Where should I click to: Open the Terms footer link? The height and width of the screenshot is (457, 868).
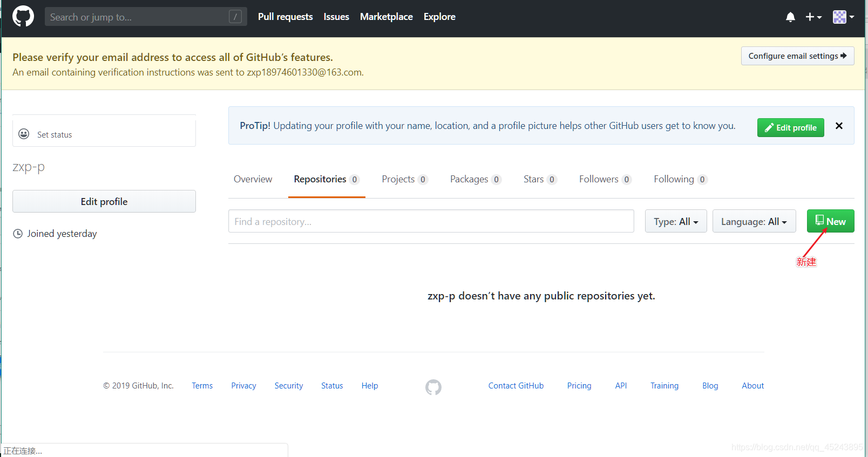202,386
